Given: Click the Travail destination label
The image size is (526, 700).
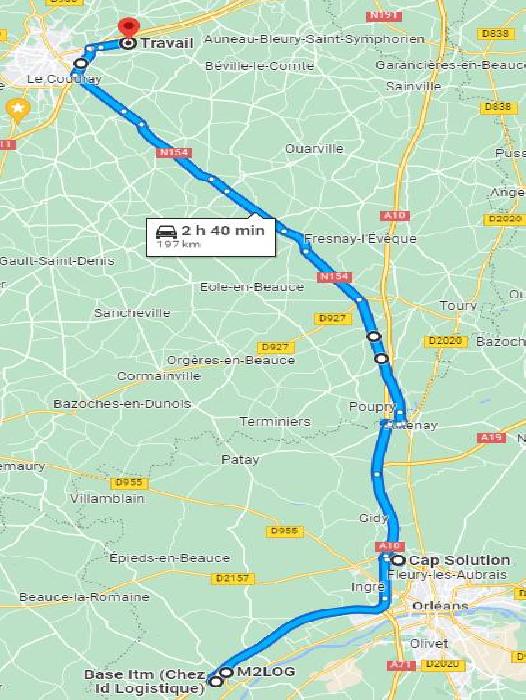Looking at the screenshot, I should click(167, 43).
